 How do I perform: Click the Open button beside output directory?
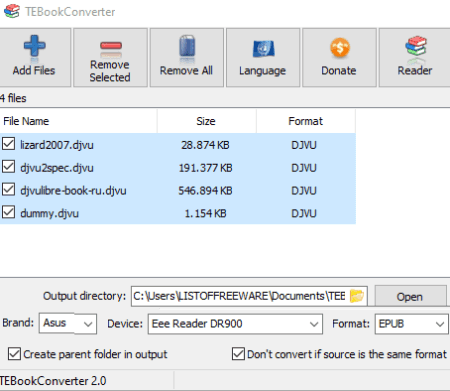(x=410, y=296)
